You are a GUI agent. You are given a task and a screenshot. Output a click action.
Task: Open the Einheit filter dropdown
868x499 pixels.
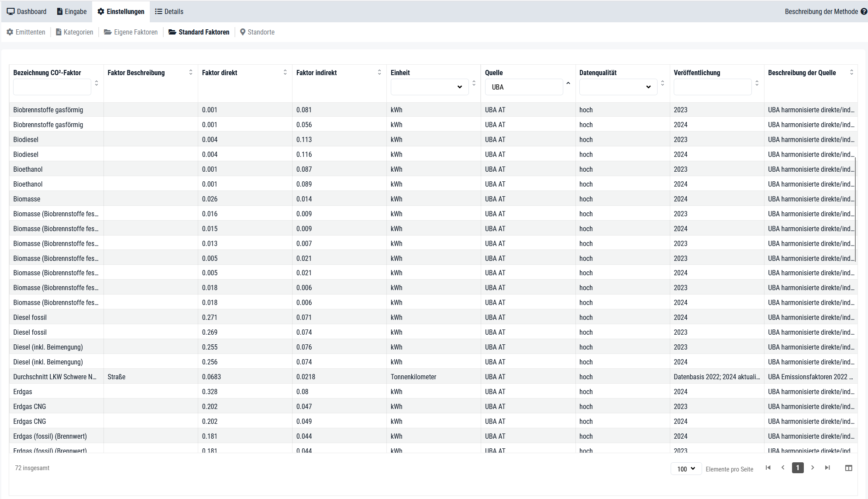430,87
